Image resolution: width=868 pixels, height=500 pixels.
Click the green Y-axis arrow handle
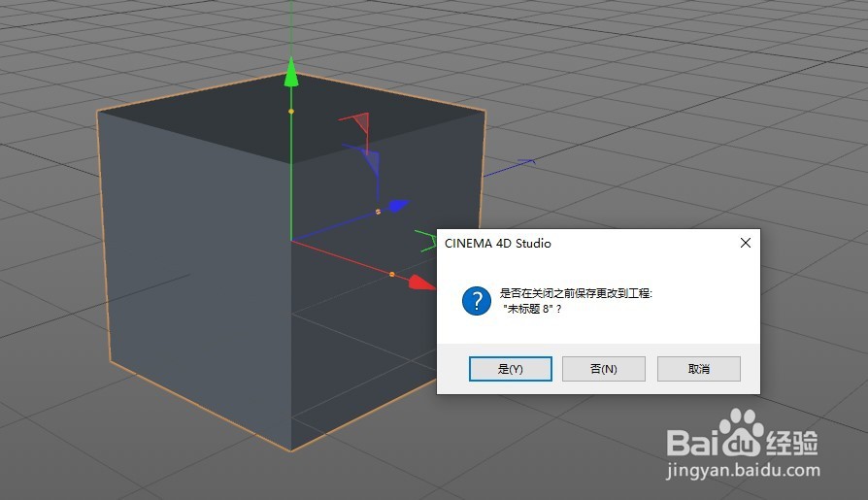click(291, 73)
